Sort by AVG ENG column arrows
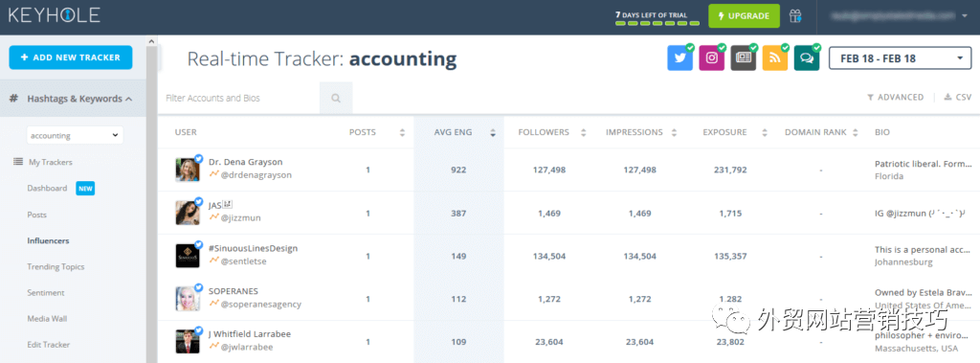980x363 pixels. (493, 133)
